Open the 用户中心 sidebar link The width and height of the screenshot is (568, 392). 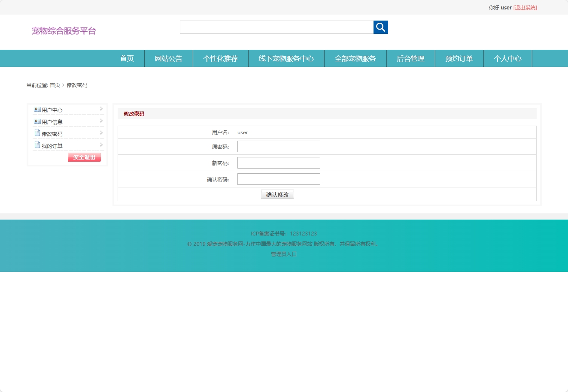[52, 110]
